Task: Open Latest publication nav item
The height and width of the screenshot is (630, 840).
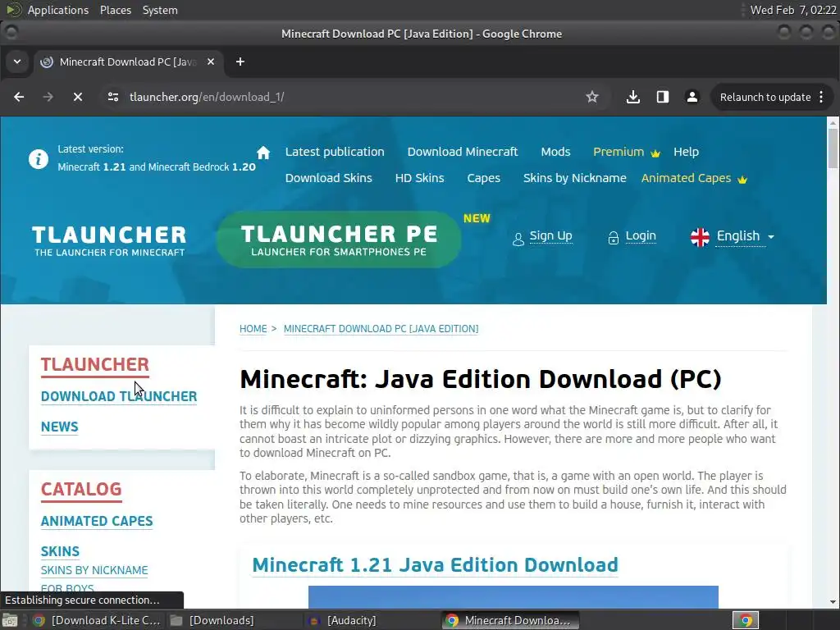Action: pyautogui.click(x=335, y=152)
